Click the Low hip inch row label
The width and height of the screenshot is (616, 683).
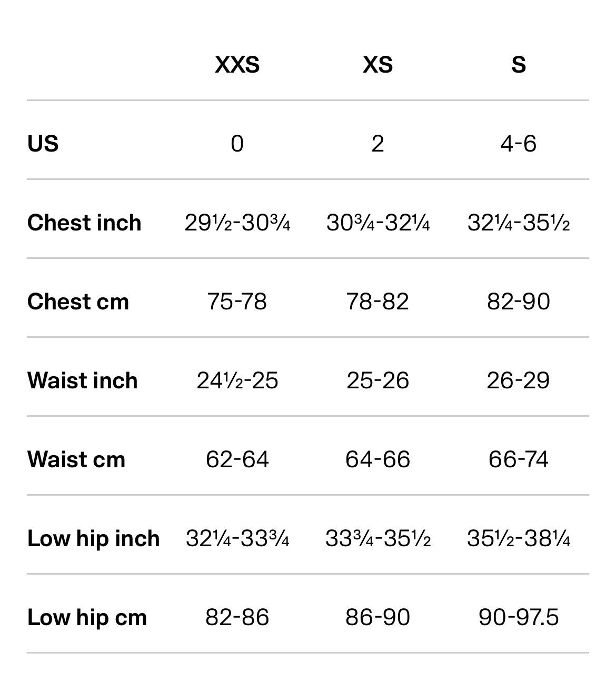click(x=93, y=538)
